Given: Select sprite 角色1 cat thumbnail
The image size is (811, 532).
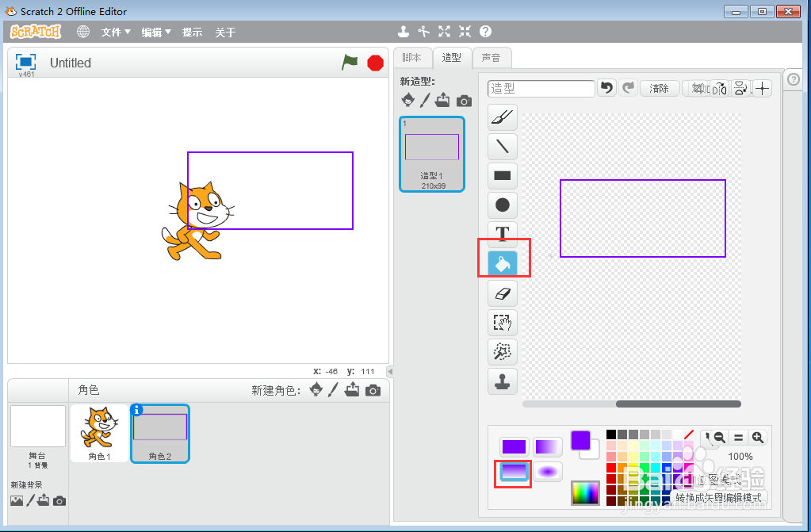Looking at the screenshot, I should click(x=99, y=433).
